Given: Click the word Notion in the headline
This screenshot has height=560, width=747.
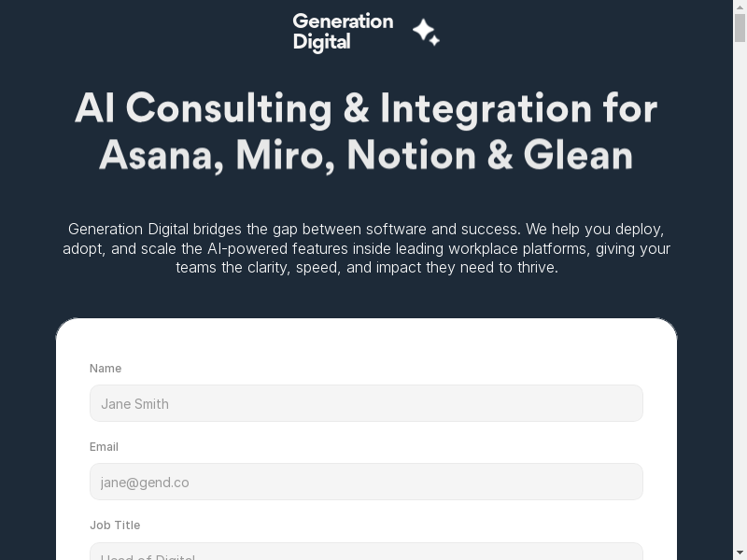Looking at the screenshot, I should [x=411, y=156].
